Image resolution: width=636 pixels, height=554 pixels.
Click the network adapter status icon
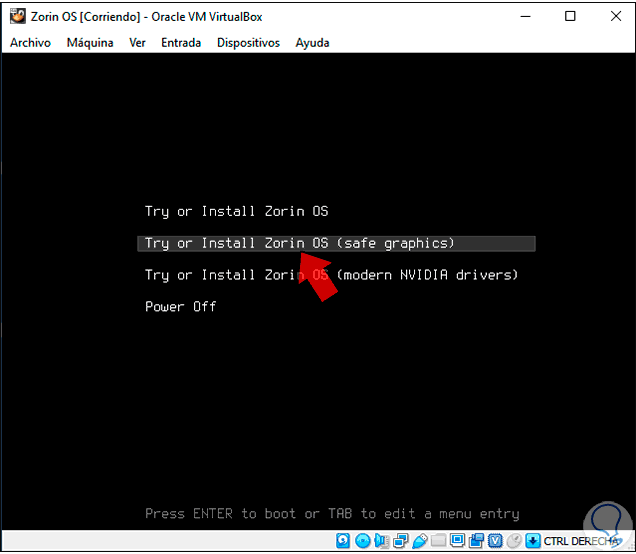tap(400, 541)
